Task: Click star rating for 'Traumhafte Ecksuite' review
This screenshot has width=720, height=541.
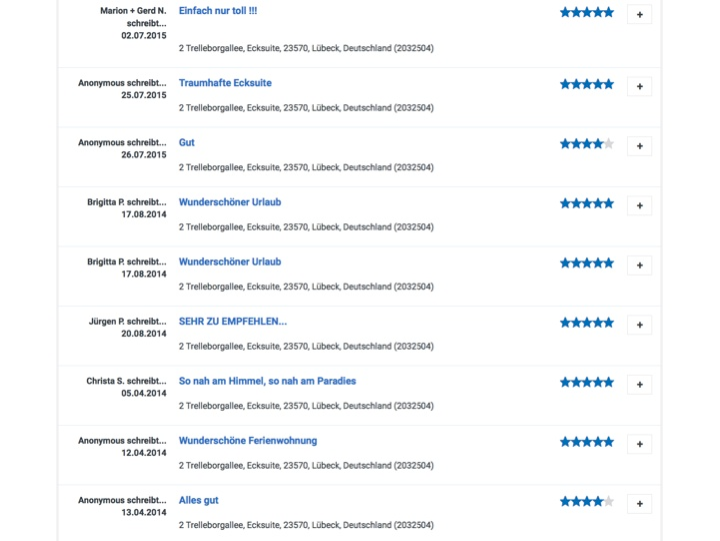Action: (x=587, y=84)
